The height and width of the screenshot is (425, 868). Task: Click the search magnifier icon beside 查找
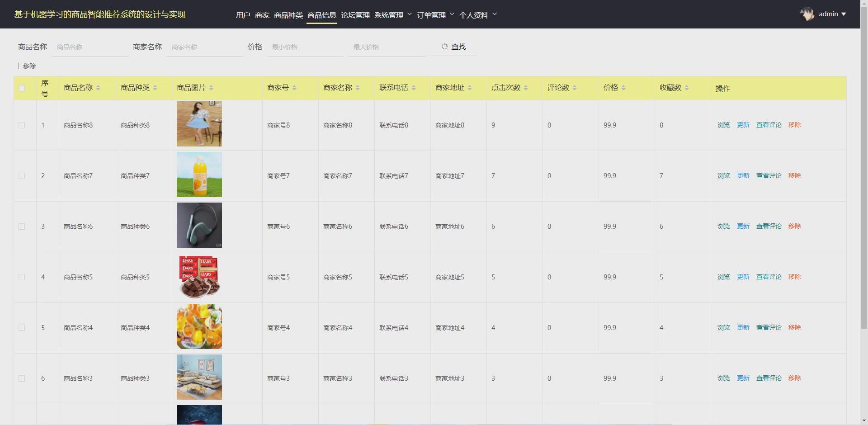(445, 47)
